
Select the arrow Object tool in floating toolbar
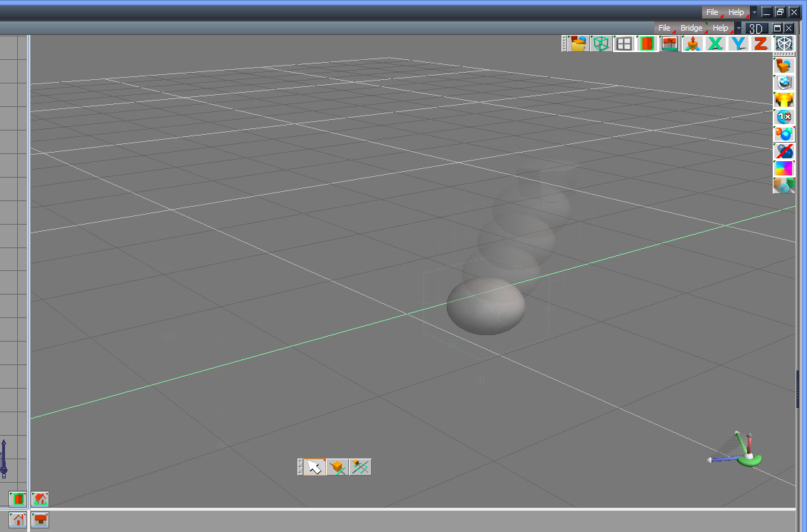(x=315, y=467)
